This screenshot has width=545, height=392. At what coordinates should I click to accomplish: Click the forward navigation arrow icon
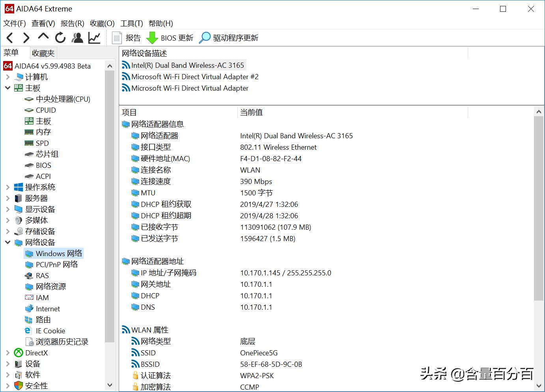26,37
